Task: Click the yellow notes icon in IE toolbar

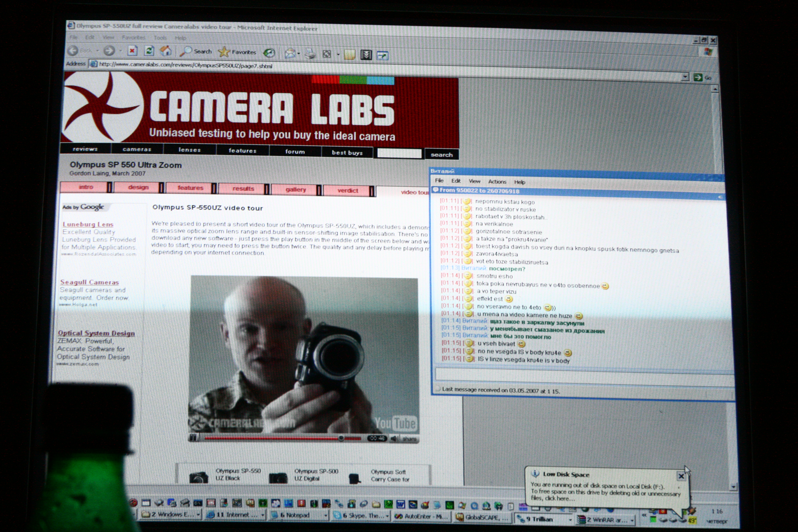Action: (x=350, y=54)
